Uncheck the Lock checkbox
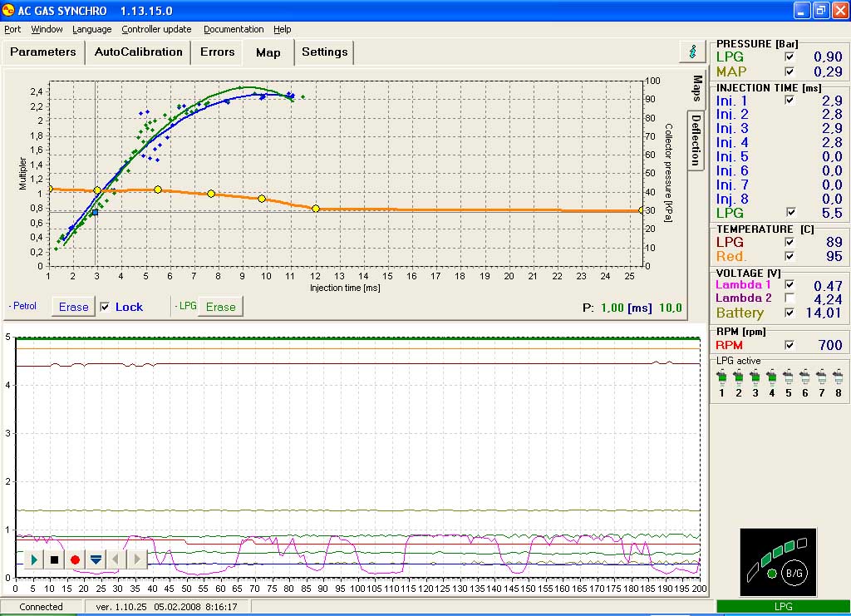The height and width of the screenshot is (616, 851). tap(105, 307)
